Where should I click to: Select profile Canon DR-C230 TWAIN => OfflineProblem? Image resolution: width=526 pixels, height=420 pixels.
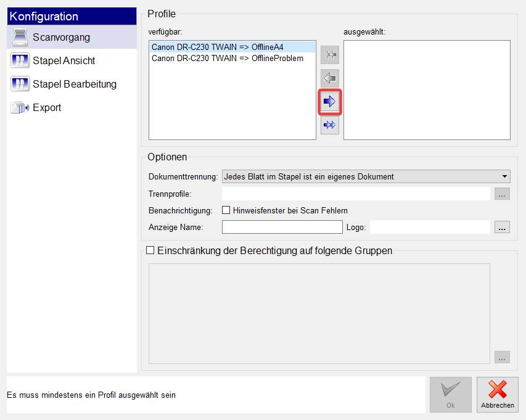pos(232,59)
